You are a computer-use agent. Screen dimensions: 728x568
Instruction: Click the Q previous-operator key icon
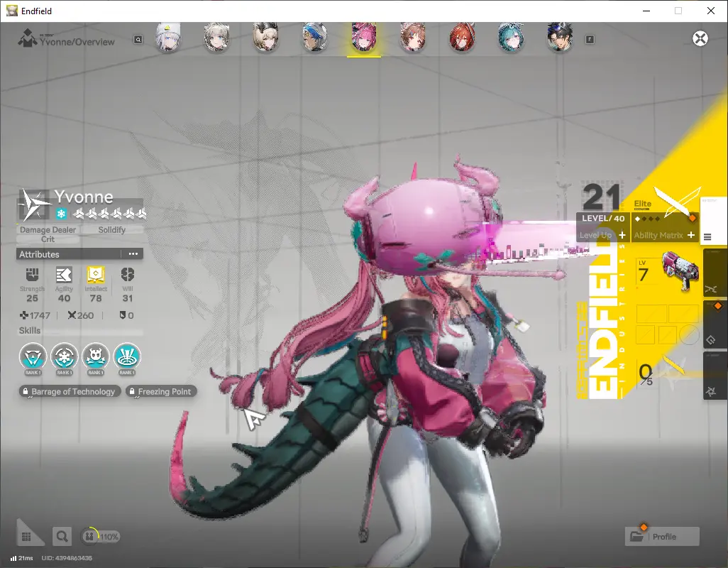point(138,40)
